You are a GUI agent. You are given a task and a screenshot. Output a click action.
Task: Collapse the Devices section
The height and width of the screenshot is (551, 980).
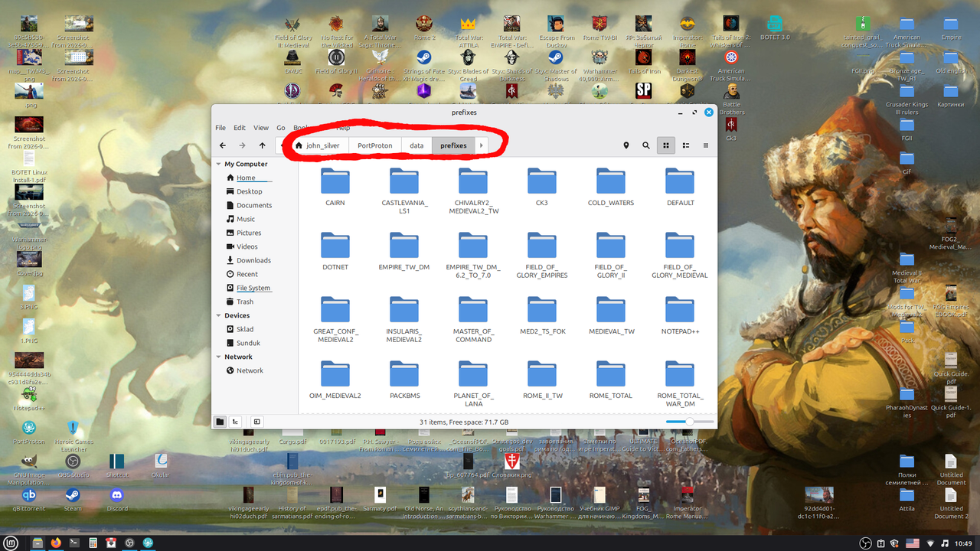tap(218, 315)
